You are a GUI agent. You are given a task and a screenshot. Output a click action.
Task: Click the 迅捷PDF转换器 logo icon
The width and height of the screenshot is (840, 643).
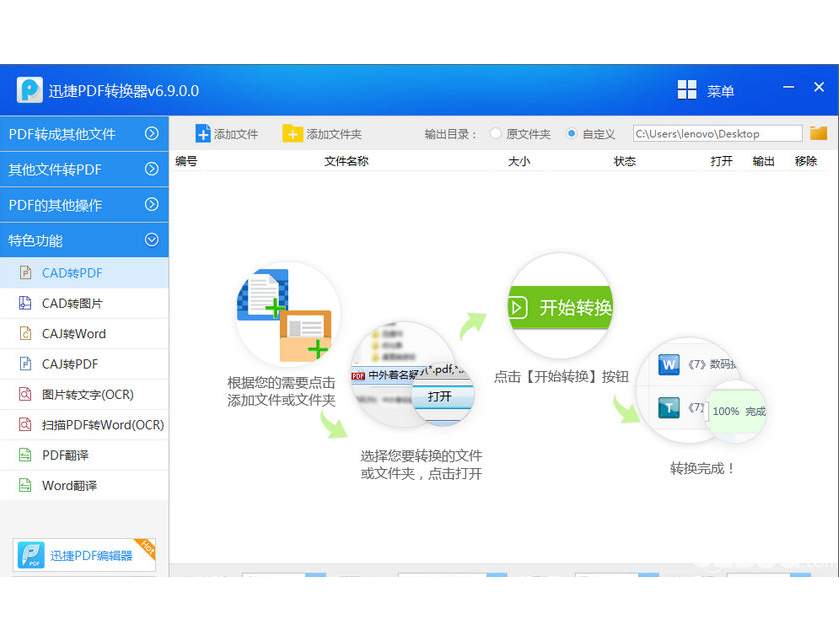tap(29, 89)
